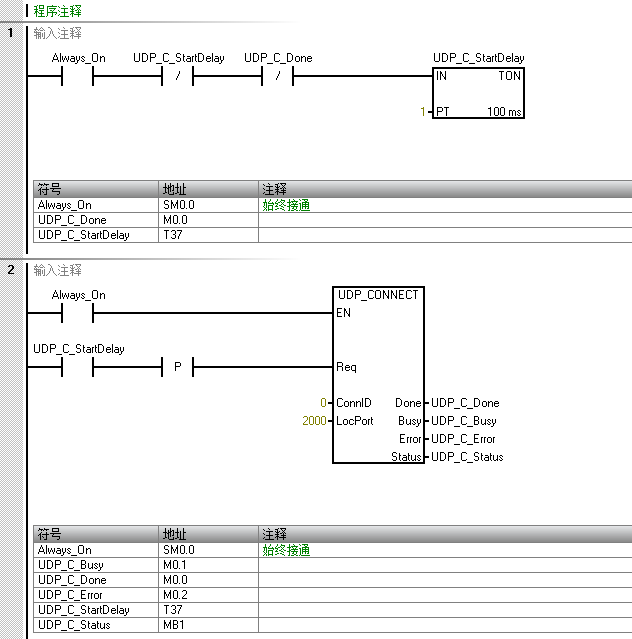This screenshot has width=632, height=639.
Task: Select the P positive edge contact
Action: 178,367
